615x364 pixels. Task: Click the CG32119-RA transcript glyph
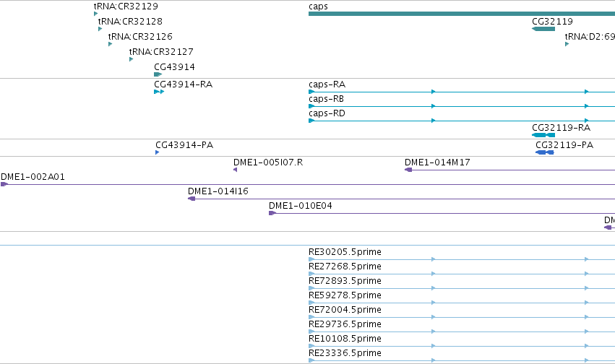pyautogui.click(x=543, y=135)
